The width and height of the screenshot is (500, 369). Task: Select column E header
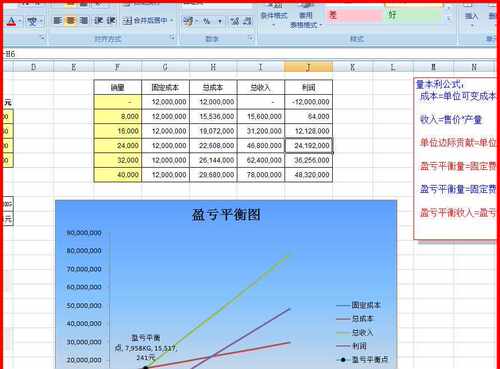74,67
